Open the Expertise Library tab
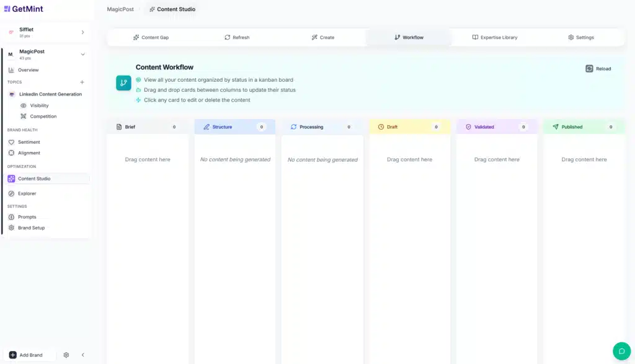Image resolution: width=635 pixels, height=364 pixels. (x=495, y=37)
